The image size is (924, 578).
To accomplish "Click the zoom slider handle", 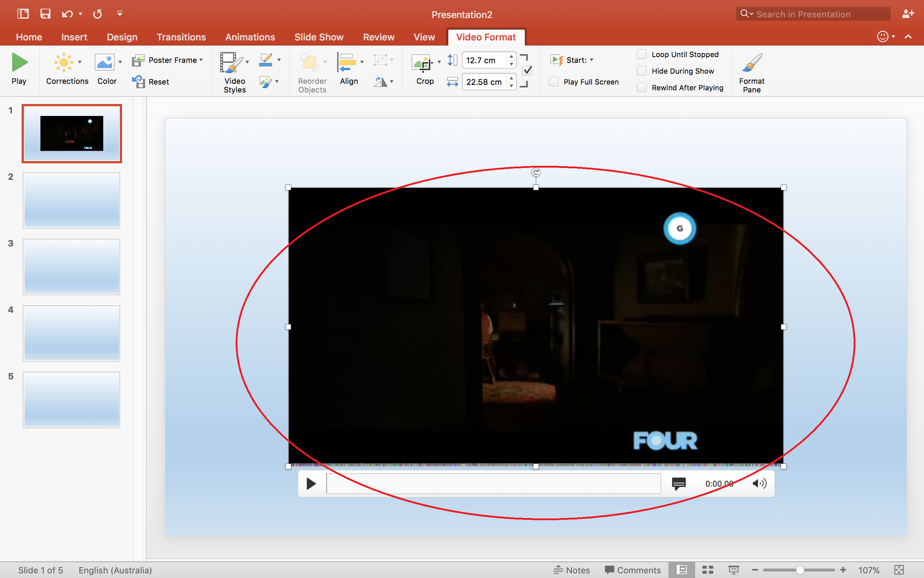I will (800, 570).
